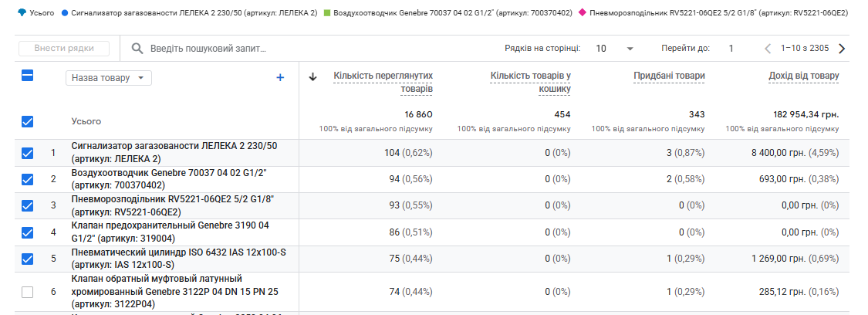Go to previous page of rows
Image resolution: width=868 pixels, height=315 pixels.
tap(768, 49)
